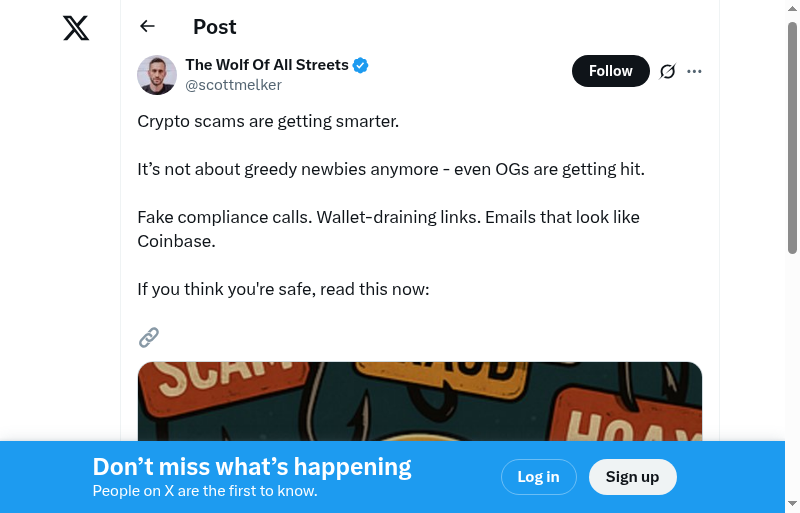The image size is (800, 513).
Task: Open the three-dot More menu
Action: tap(695, 71)
